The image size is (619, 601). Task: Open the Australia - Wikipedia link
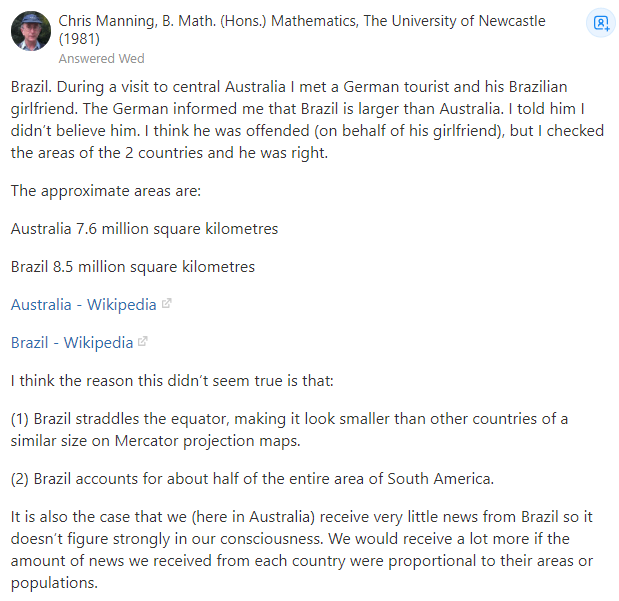point(83,305)
